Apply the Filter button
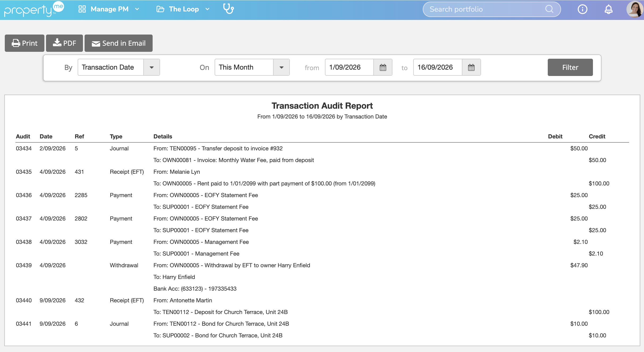 (x=570, y=67)
